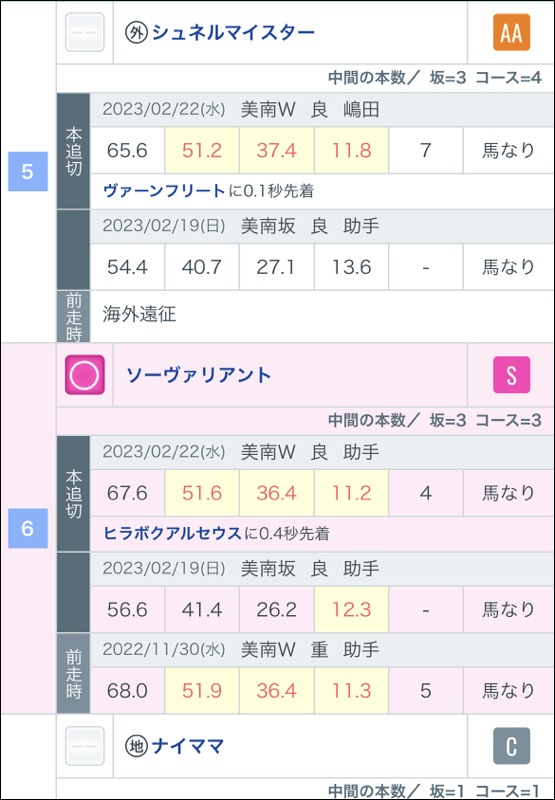Toggle the blank mark box for シュネルマイスター
This screenshot has height=800, width=555.
[x=85, y=32]
